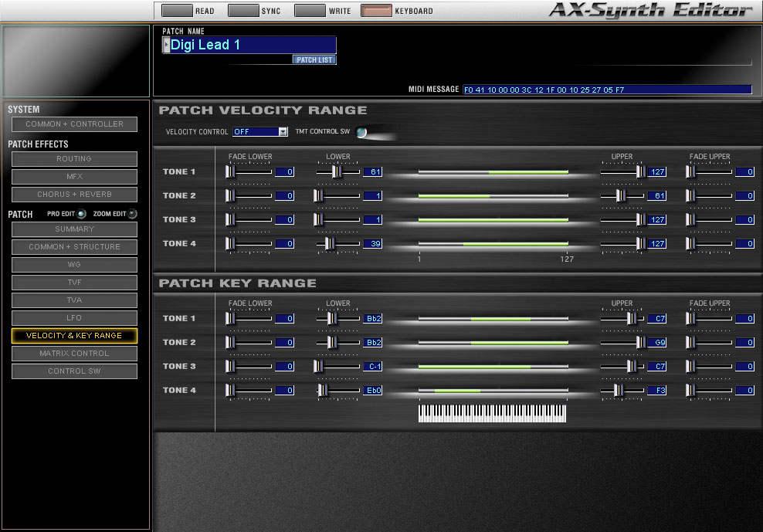This screenshot has width=763, height=532.
Task: Click Tone 1 velocity Lower slider
Action: click(x=337, y=172)
